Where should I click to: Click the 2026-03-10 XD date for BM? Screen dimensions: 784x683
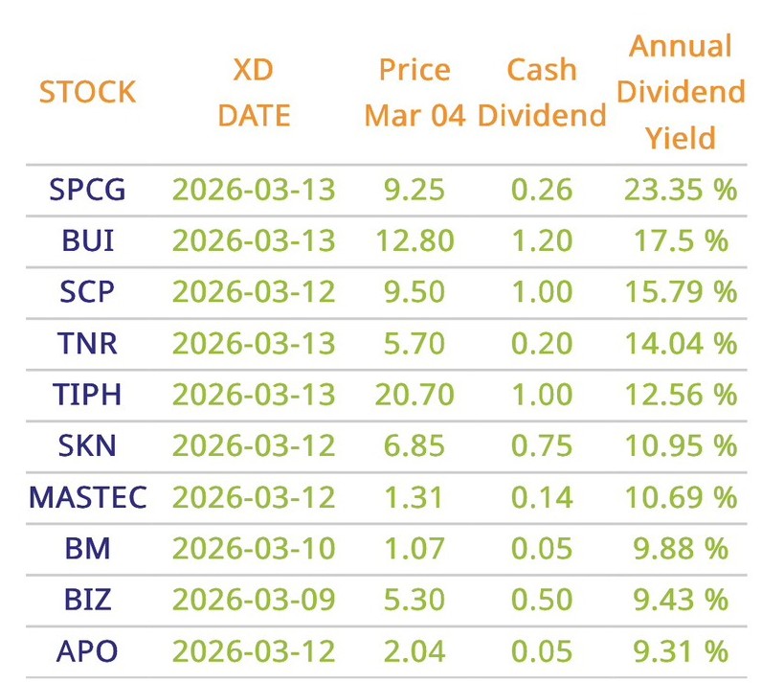click(x=254, y=549)
